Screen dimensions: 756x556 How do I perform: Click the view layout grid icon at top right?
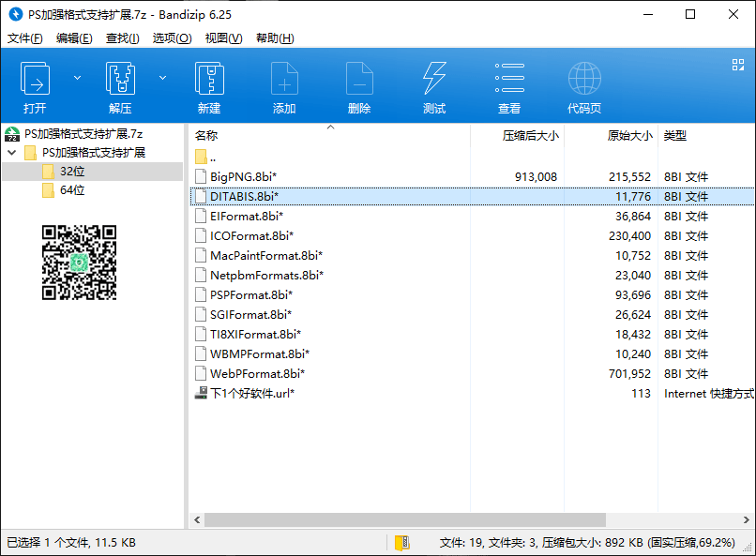[737, 65]
